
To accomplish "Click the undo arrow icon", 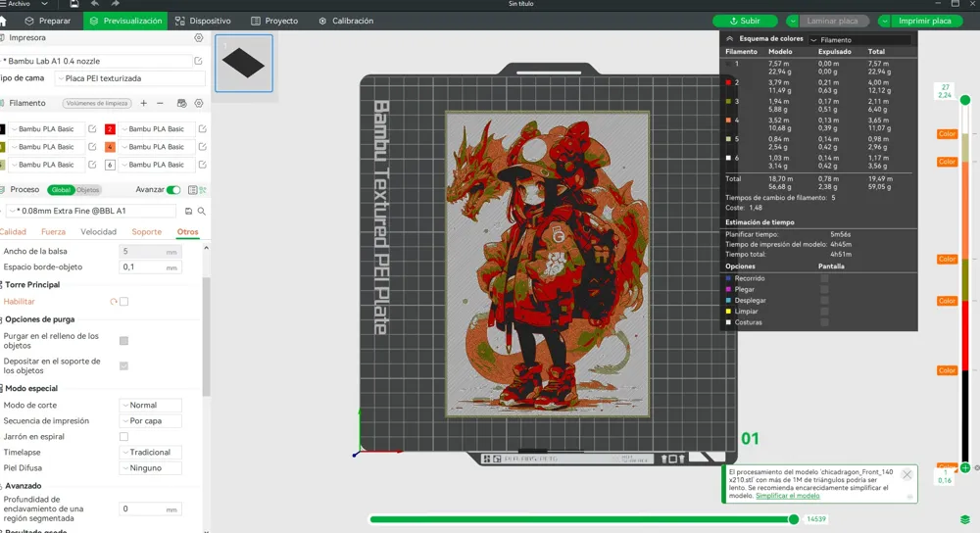I will coord(94,4).
